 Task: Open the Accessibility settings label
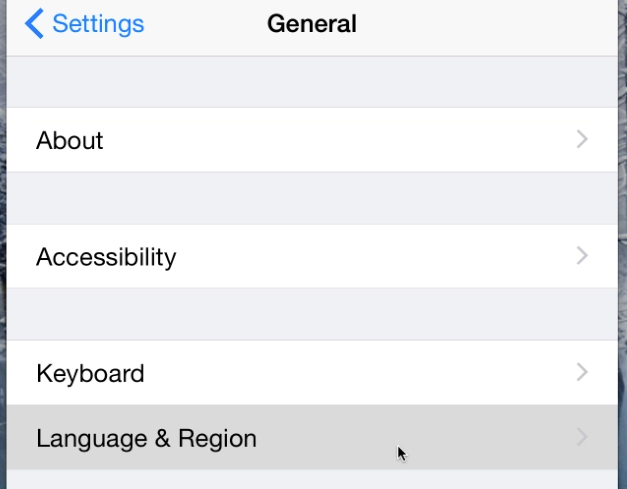point(106,257)
